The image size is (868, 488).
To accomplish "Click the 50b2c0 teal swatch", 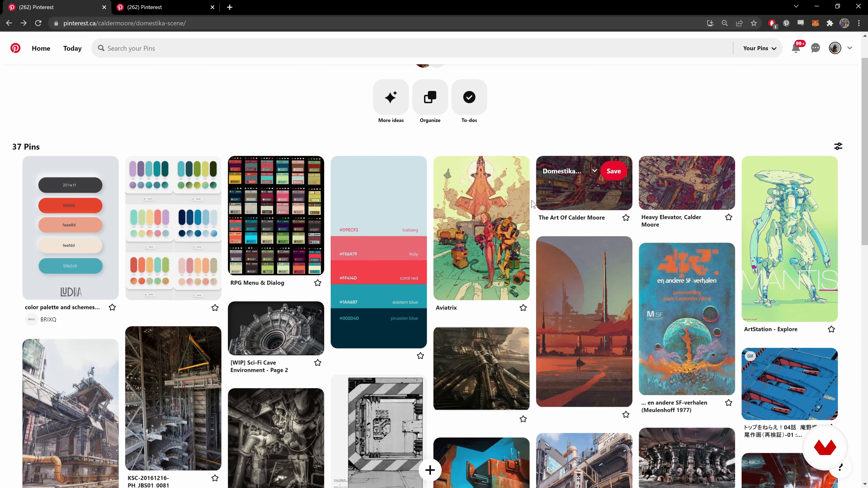I will pyautogui.click(x=70, y=266).
